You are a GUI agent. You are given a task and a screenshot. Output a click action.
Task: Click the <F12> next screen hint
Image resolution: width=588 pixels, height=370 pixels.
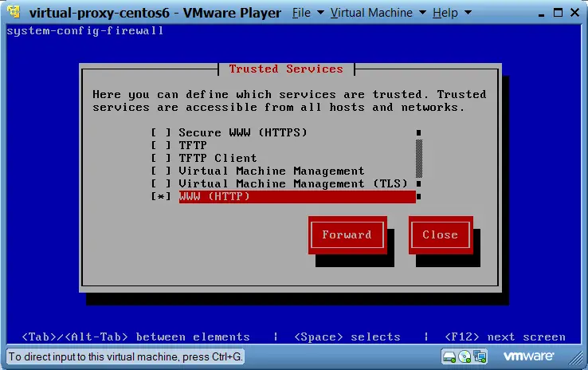click(x=505, y=337)
